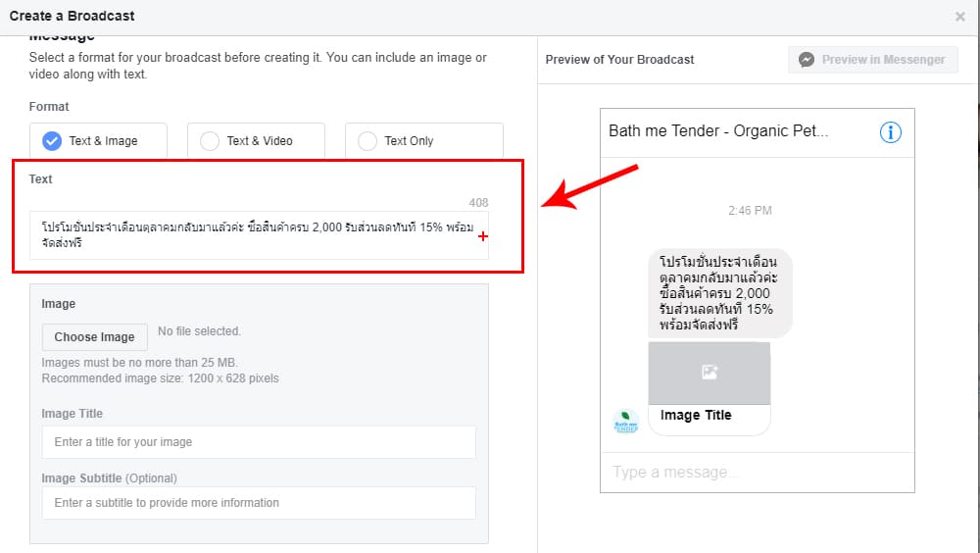Click the red plus icon in text field
Screen dimensions: 980x553
[x=482, y=236]
